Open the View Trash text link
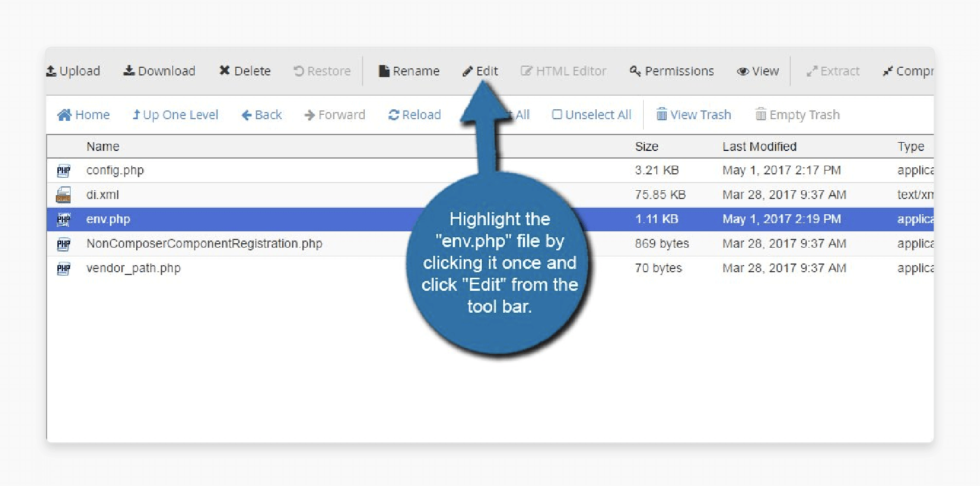 coord(701,115)
